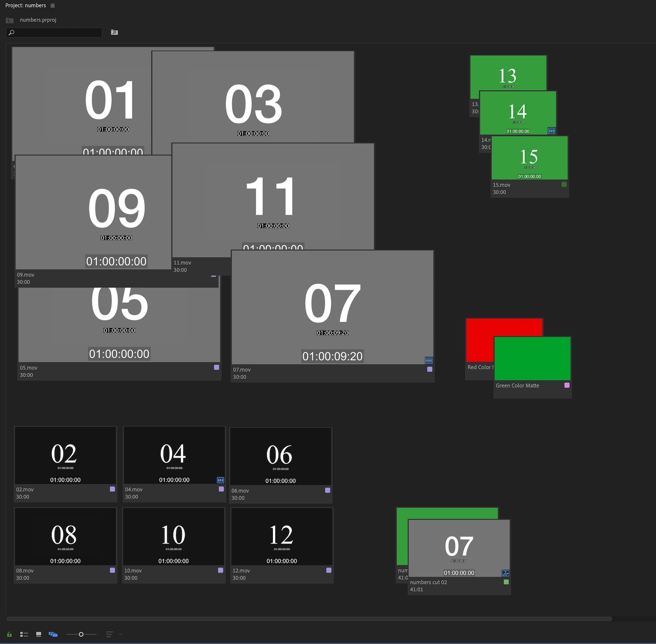Select the numbers cut 02 sequence thumbnail
The height and width of the screenshot is (644, 656).
[459, 549]
